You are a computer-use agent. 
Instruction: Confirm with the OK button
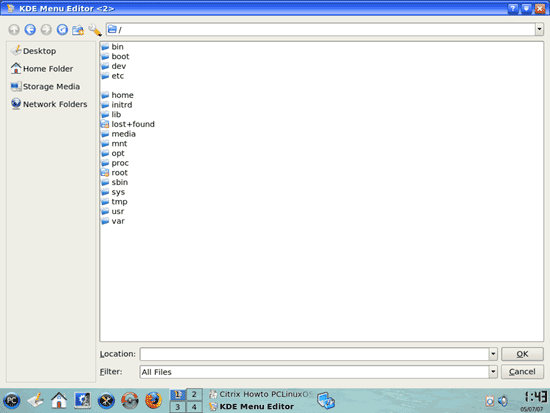[522, 354]
